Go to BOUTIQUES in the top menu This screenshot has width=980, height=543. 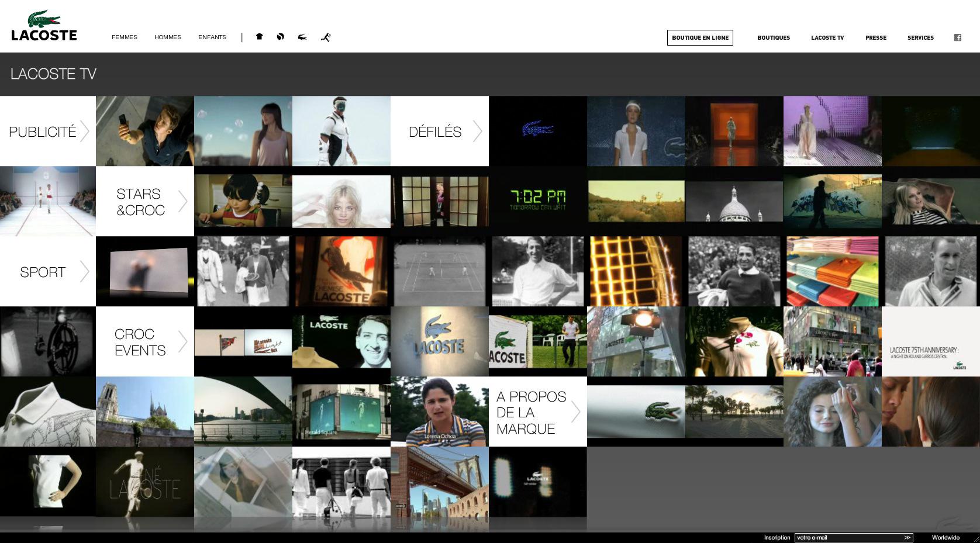click(774, 38)
